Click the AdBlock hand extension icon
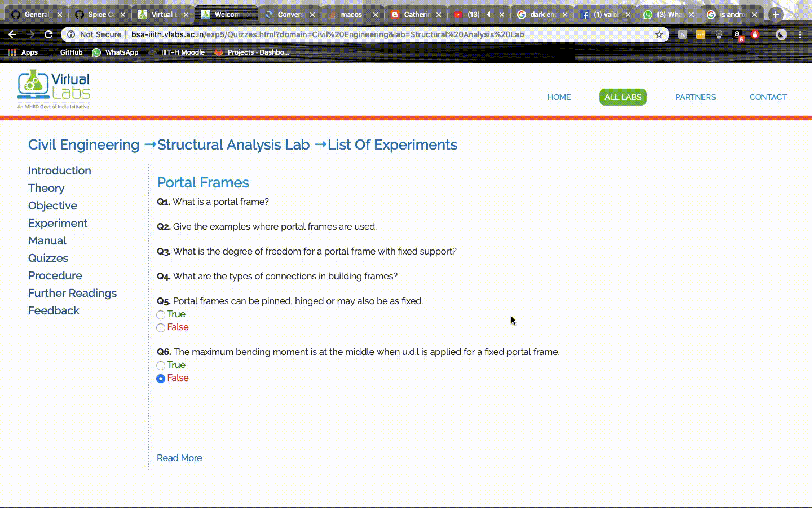This screenshot has width=812, height=508. click(755, 34)
